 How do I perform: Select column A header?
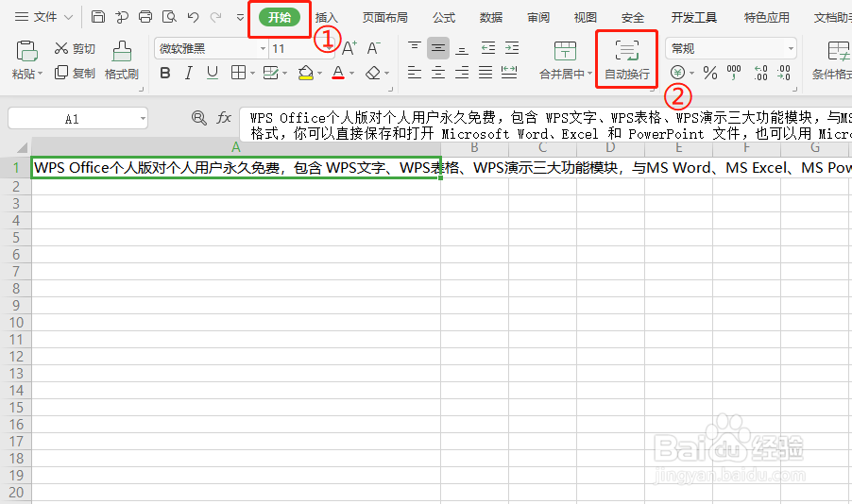pyautogui.click(x=236, y=147)
